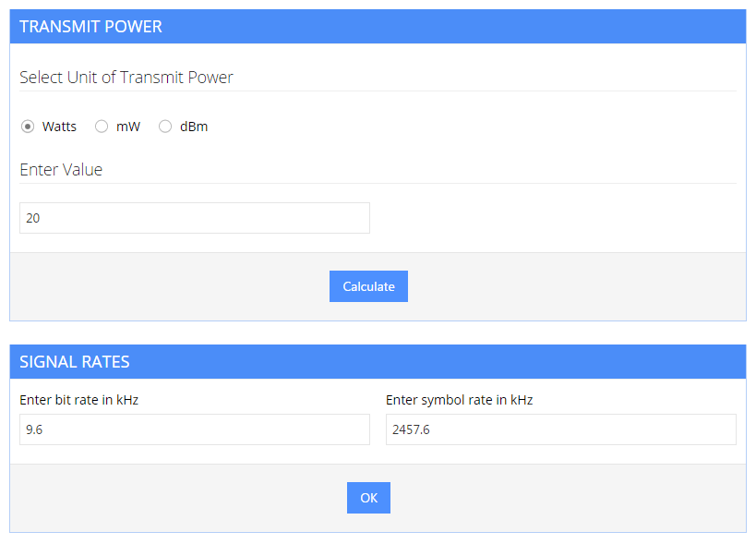756x544 pixels.
Task: Focus the bit rate input field
Action: 194,429
